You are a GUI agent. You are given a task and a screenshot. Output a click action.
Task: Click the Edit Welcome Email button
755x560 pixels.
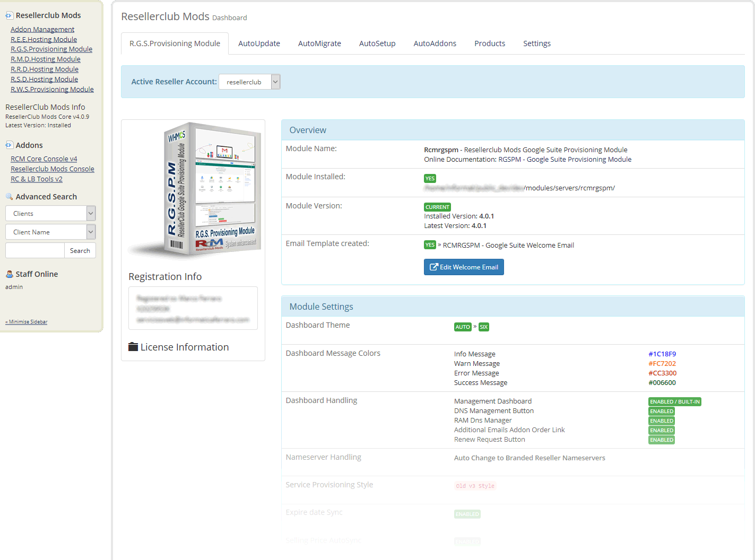coord(464,267)
